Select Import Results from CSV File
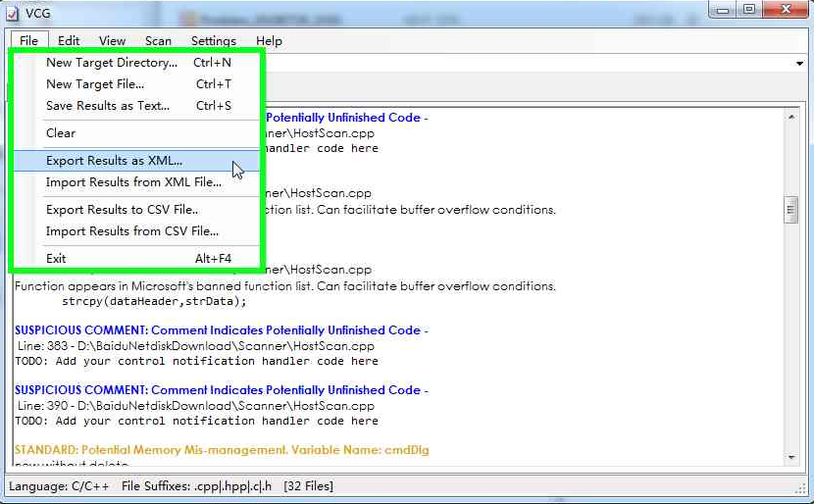The image size is (814, 504). (x=132, y=231)
